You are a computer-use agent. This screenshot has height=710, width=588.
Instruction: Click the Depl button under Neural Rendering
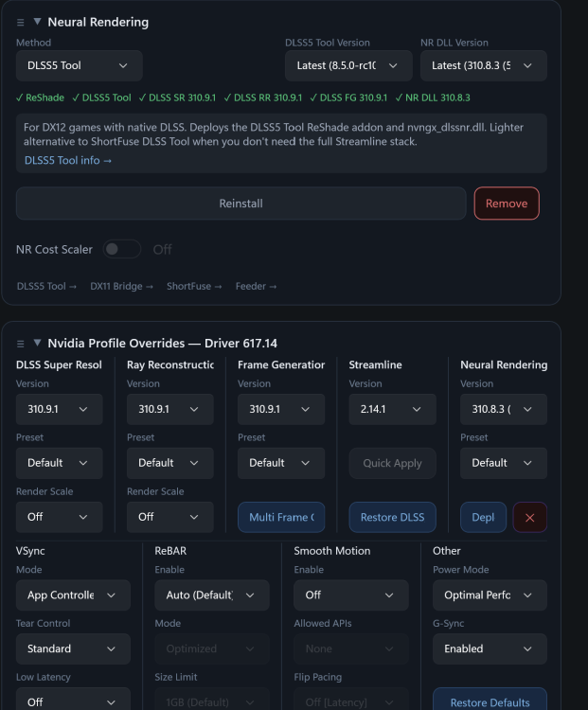click(x=483, y=517)
